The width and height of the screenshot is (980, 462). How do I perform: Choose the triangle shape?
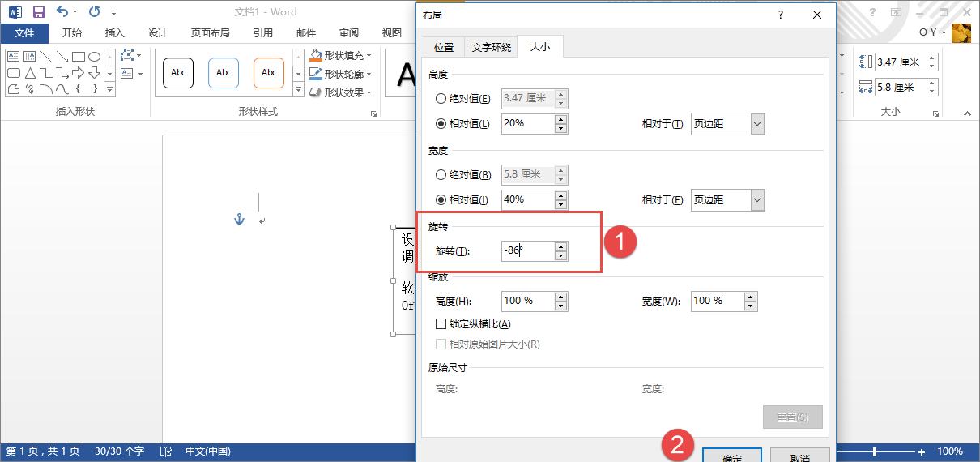30,73
